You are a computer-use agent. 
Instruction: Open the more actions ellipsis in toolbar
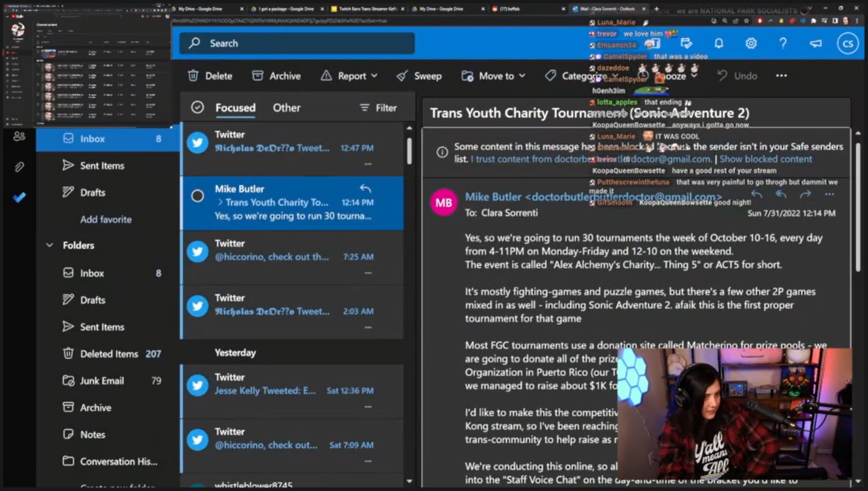781,76
